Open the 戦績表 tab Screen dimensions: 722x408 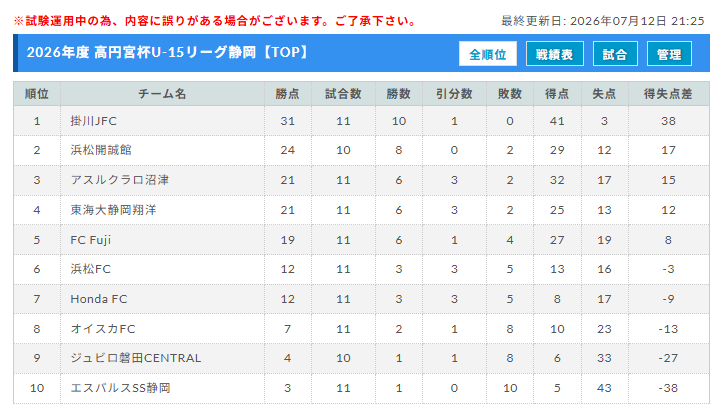pyautogui.click(x=555, y=54)
